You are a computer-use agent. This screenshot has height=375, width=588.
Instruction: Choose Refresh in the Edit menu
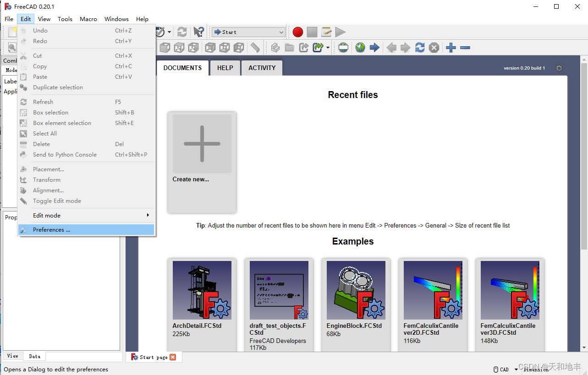[86, 102]
